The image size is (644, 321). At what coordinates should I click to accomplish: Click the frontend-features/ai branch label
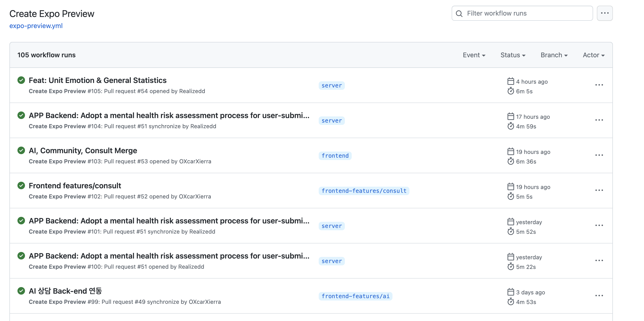(x=355, y=296)
